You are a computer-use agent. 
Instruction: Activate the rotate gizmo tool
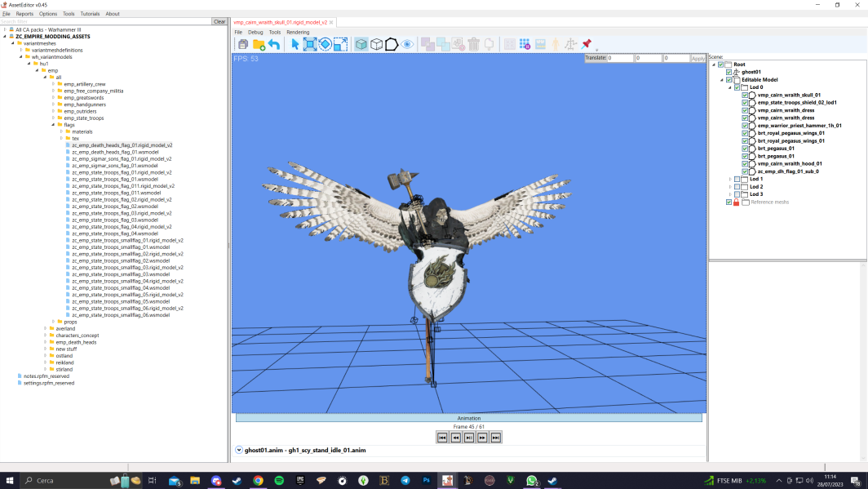tap(325, 44)
